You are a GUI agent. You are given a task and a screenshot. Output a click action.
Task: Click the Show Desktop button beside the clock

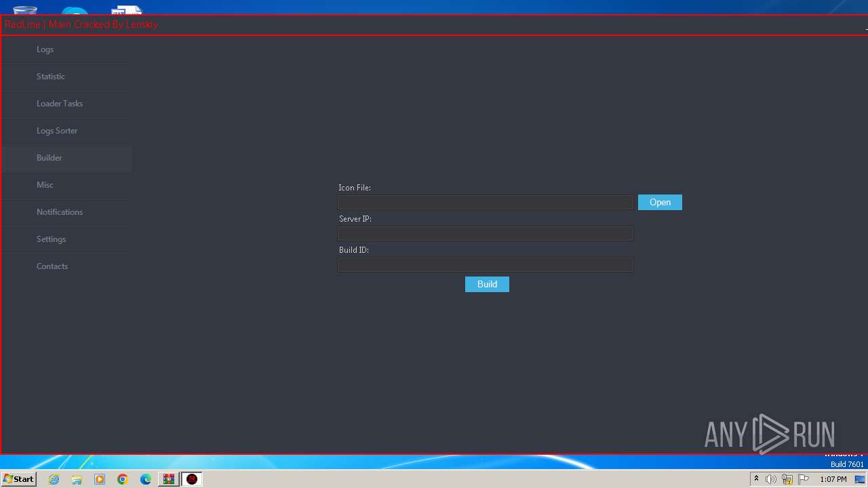tap(860, 479)
